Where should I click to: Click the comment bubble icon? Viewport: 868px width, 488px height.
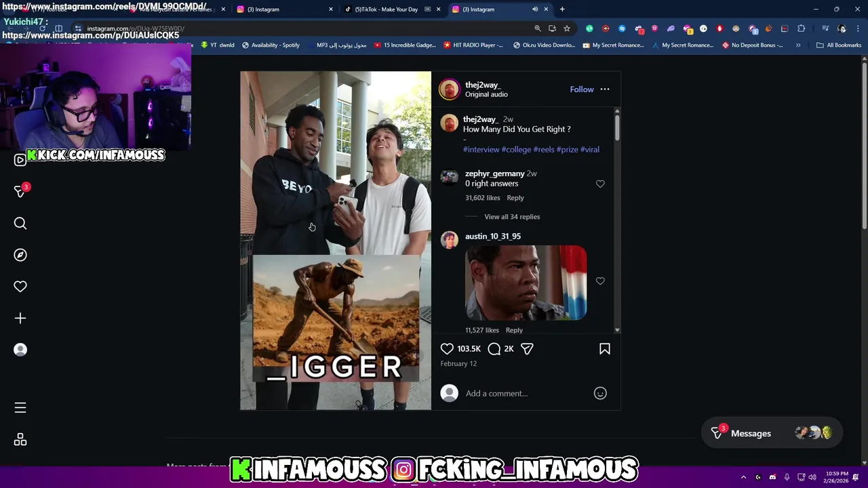(x=494, y=348)
